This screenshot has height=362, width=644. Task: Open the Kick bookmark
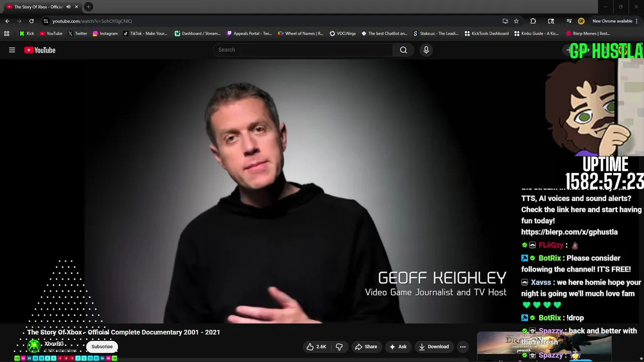point(27,34)
